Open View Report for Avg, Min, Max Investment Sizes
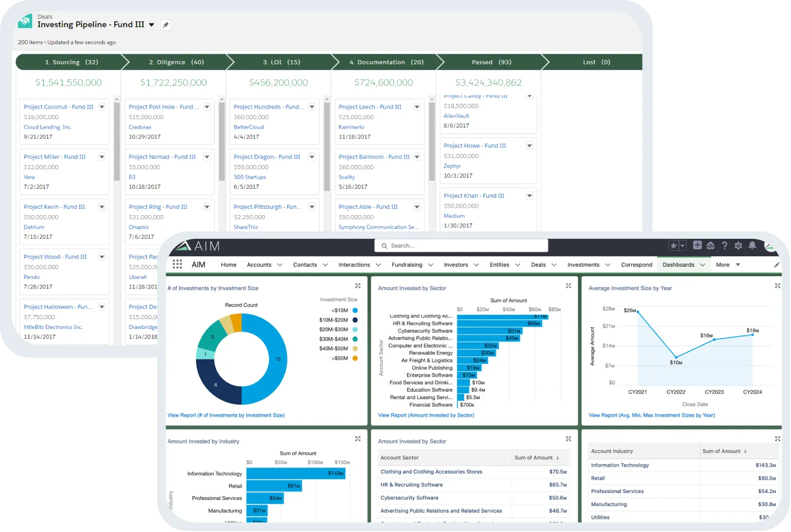Screen dimensions: 791x532 click(652, 415)
